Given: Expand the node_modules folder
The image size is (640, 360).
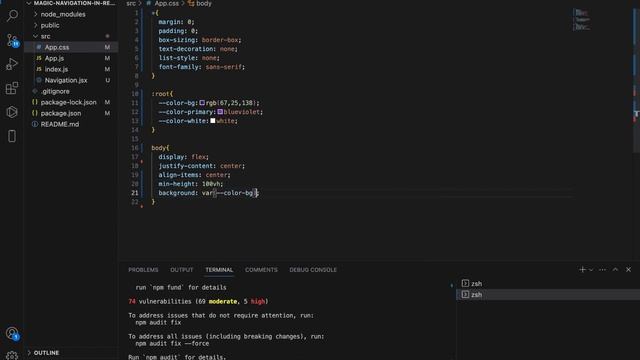Looking at the screenshot, I should pyautogui.click(x=71, y=14).
